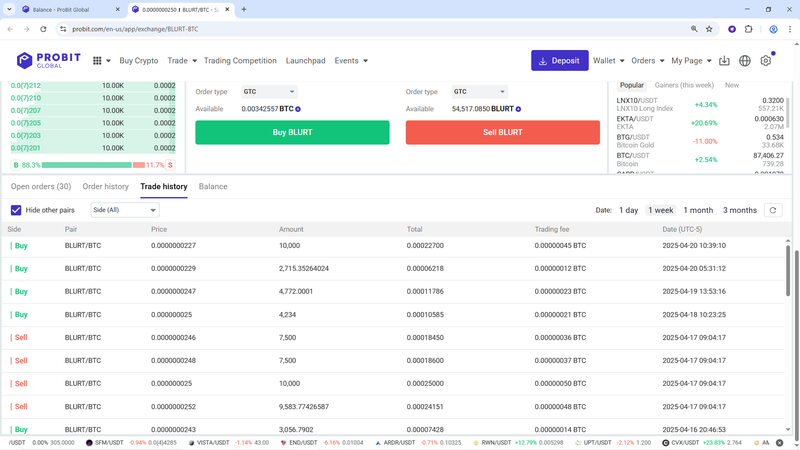Show Gainers (this week) tab
This screenshot has height=450, width=800.
(684, 85)
